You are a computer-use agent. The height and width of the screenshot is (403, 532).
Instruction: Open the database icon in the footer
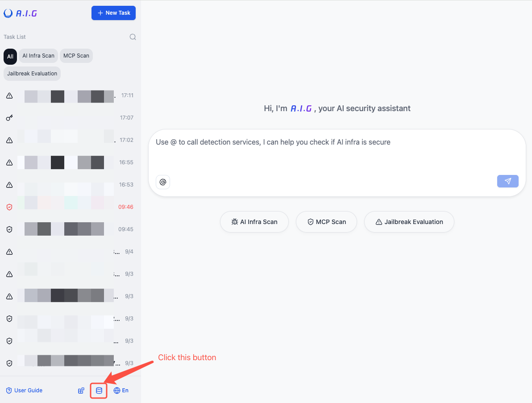coord(99,391)
